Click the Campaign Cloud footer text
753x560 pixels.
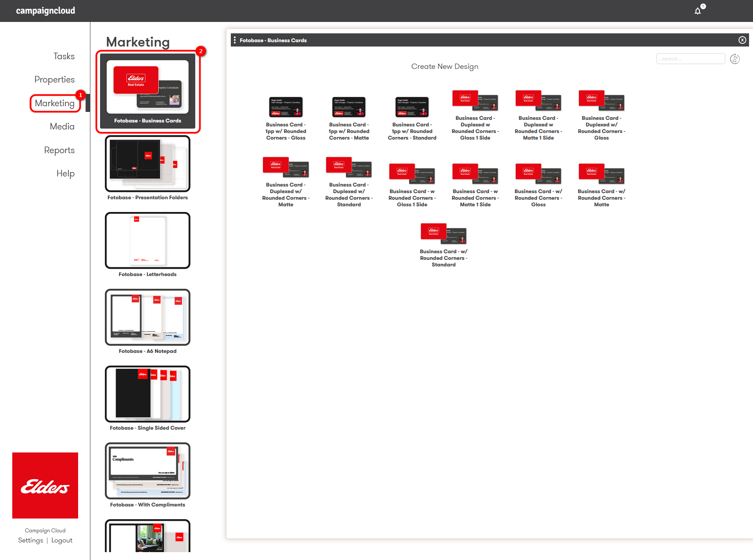(45, 531)
